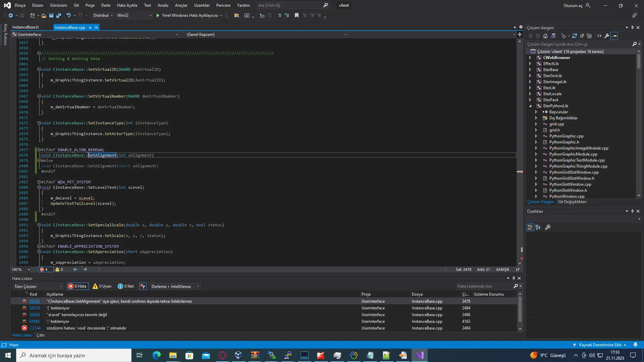Click the split editor window icon

point(520,35)
